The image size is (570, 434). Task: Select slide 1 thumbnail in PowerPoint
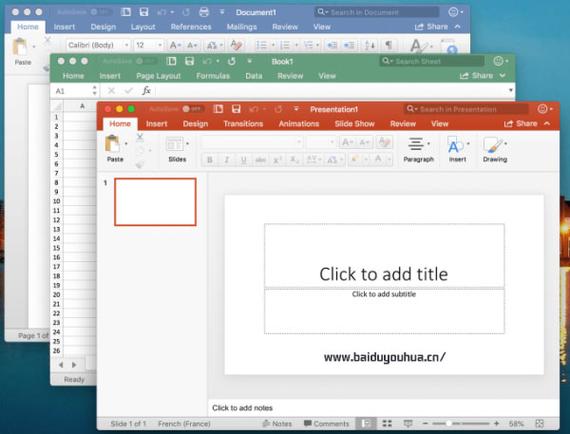coord(155,202)
